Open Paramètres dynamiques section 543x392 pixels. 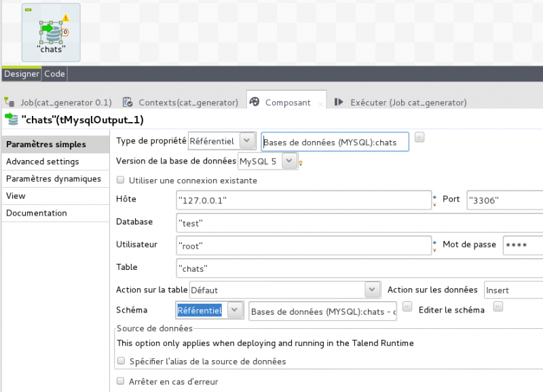coord(56,178)
